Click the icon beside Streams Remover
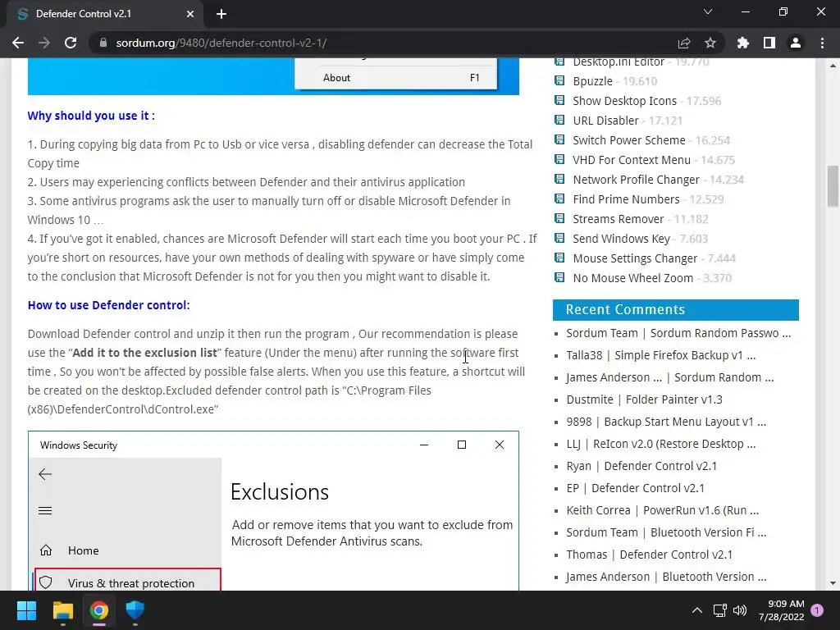 point(559,218)
